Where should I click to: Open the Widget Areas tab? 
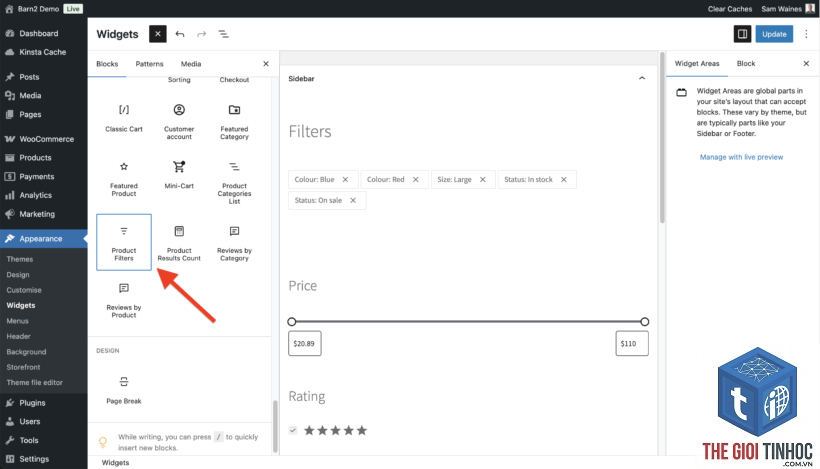click(x=697, y=63)
